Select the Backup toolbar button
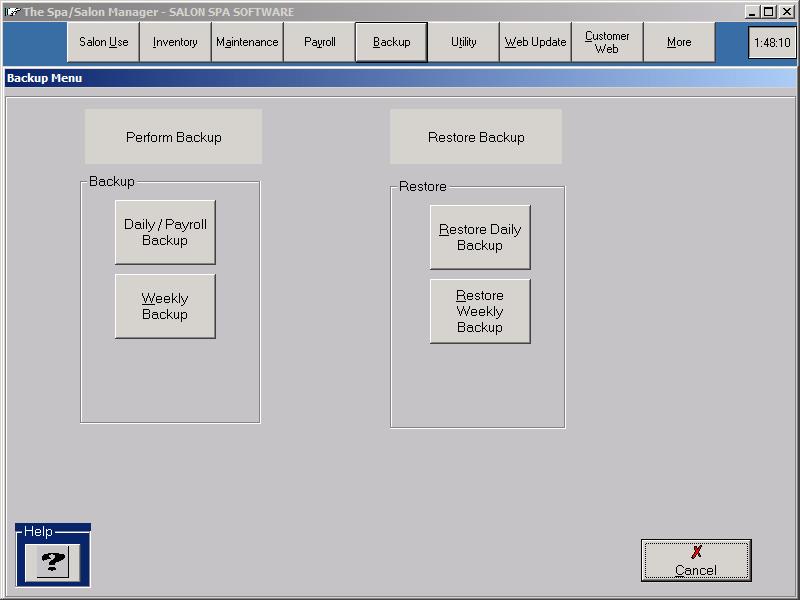 click(391, 43)
